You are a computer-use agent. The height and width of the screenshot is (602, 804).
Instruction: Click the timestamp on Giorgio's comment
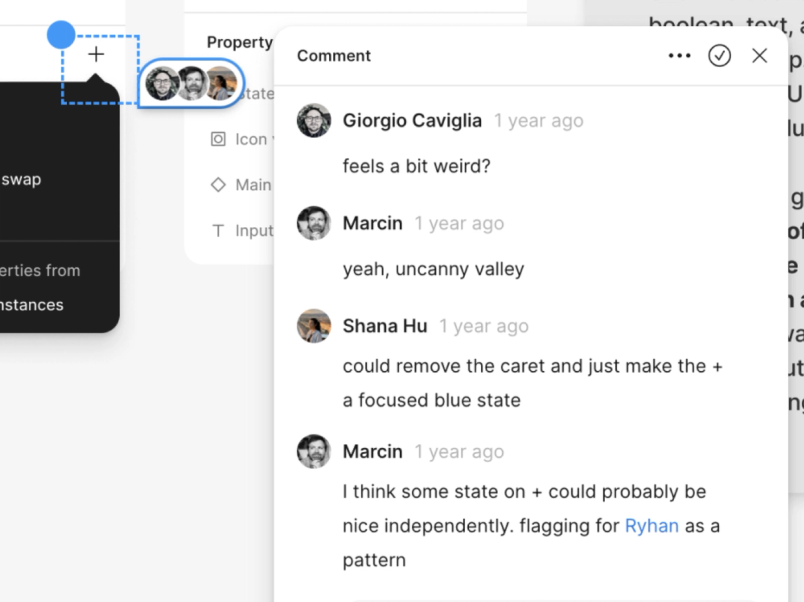(539, 120)
